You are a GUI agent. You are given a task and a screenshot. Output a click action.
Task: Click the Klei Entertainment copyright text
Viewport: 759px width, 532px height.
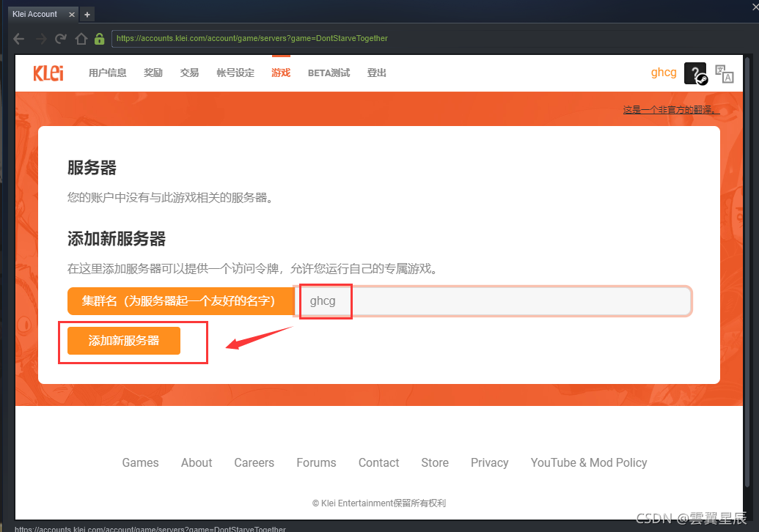click(x=379, y=503)
